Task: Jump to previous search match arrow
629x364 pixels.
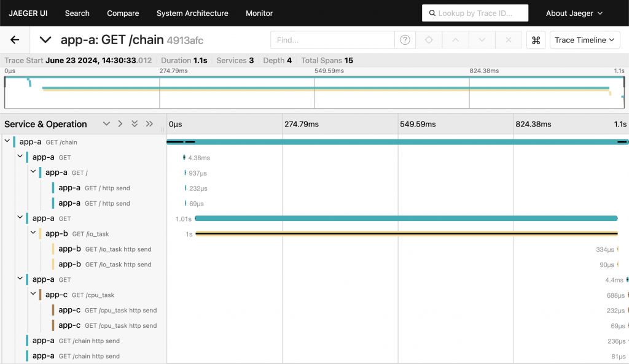Action: [455, 40]
